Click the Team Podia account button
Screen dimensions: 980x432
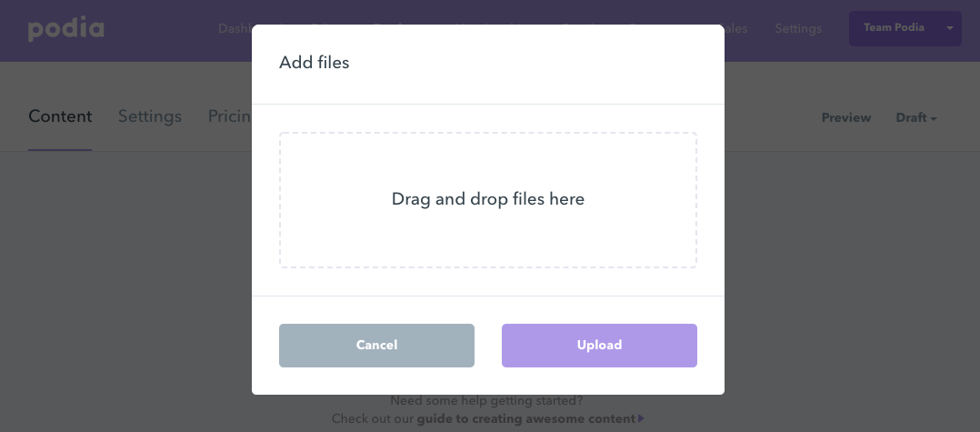pyautogui.click(x=894, y=28)
